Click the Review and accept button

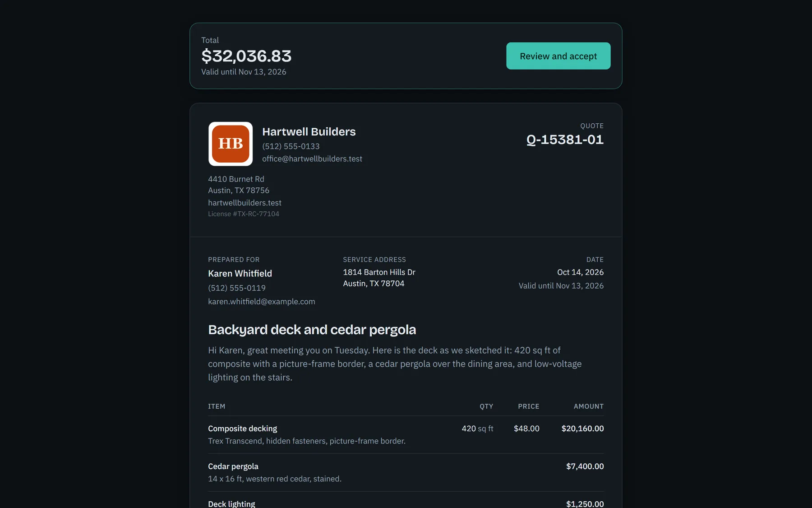558,56
